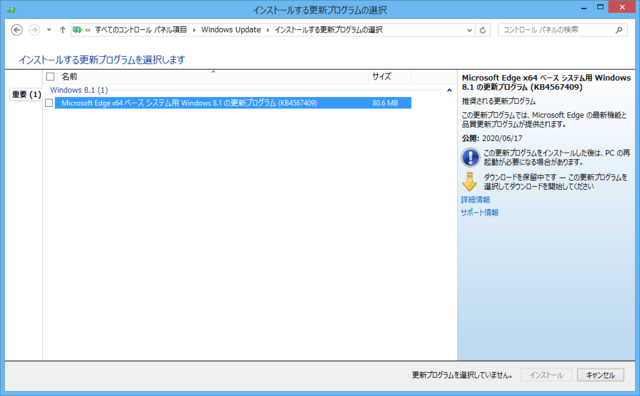Open address bar history dropdown
640x396 pixels.
469,30
